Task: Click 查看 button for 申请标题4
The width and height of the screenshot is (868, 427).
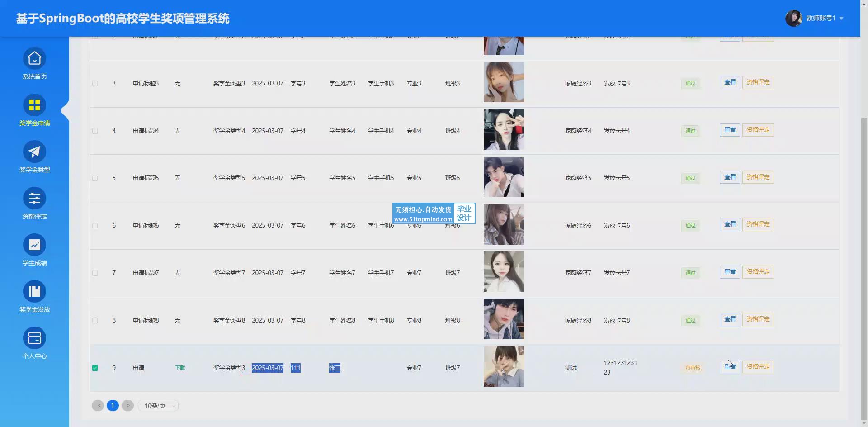Action: click(x=730, y=130)
